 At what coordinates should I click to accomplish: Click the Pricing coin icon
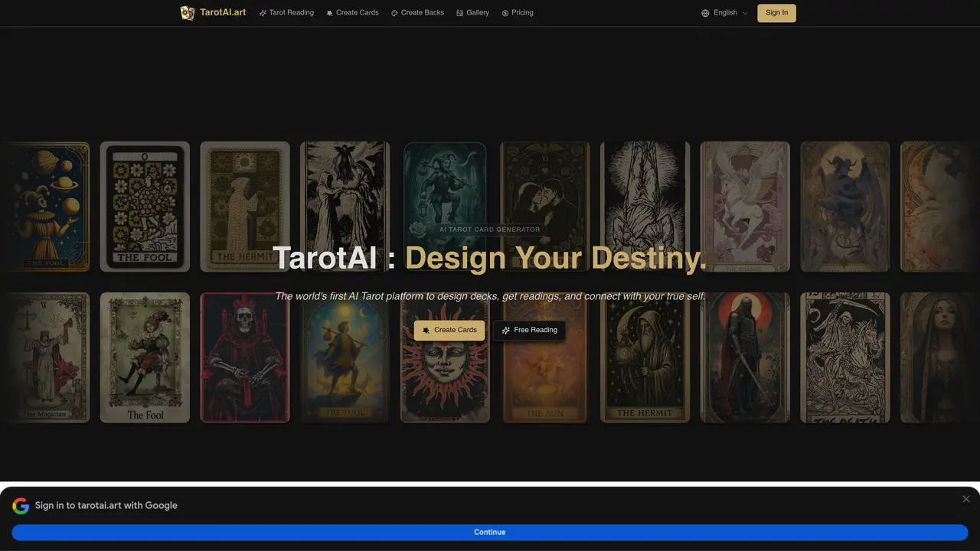505,13
